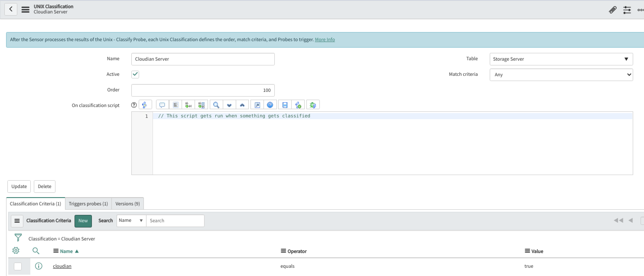This screenshot has width=644, height=276.
Task: Open the Classification Criteria list menu icon
Action: pyautogui.click(x=17, y=221)
